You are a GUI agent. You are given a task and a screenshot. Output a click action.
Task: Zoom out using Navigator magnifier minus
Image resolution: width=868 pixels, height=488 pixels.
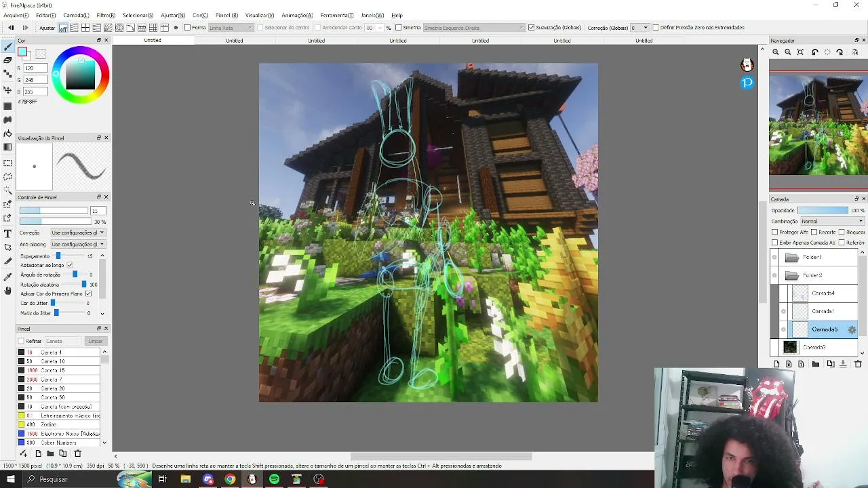click(788, 52)
